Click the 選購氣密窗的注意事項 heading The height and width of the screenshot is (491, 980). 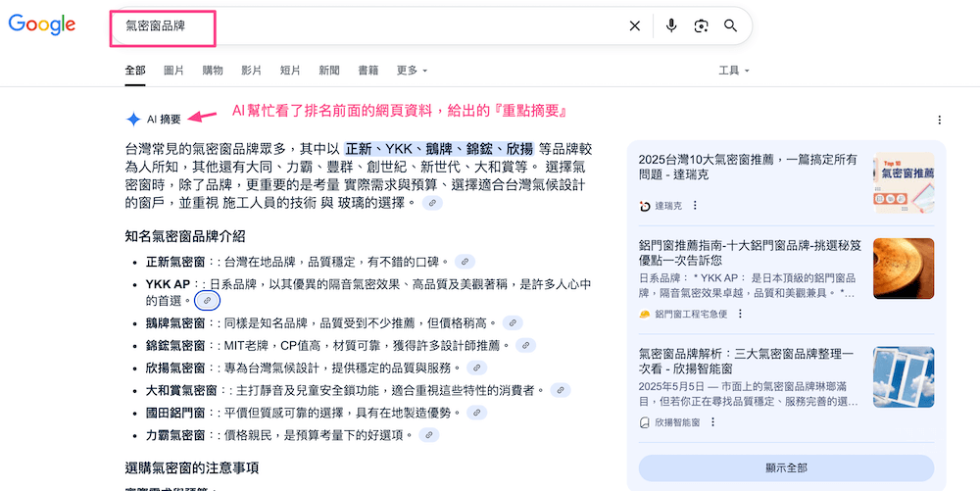click(x=192, y=467)
